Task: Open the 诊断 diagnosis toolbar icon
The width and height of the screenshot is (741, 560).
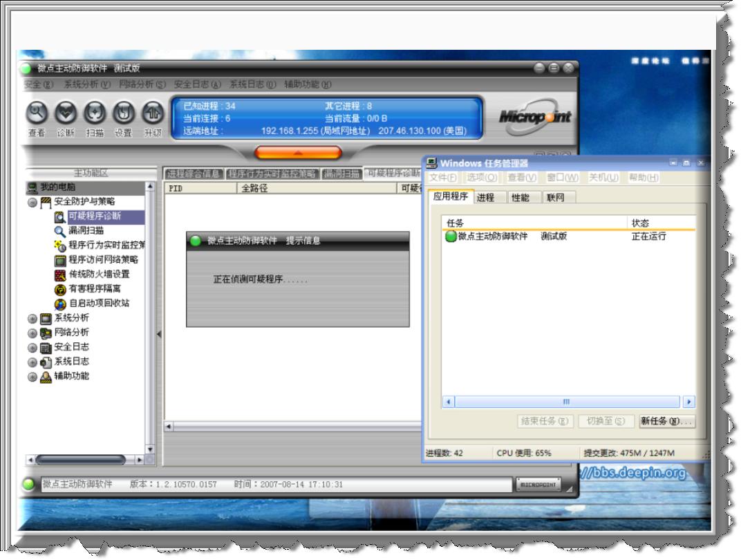Action: coord(66,113)
